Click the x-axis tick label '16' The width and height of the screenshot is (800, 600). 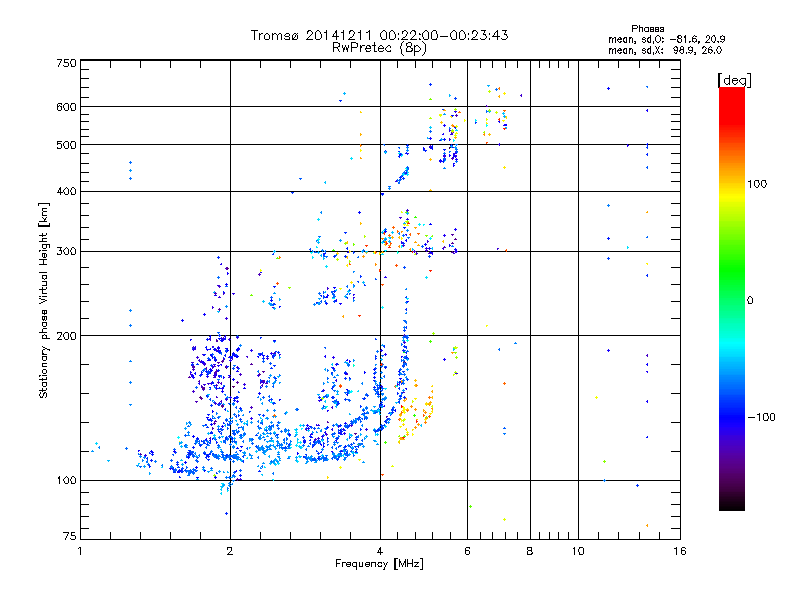tap(680, 551)
